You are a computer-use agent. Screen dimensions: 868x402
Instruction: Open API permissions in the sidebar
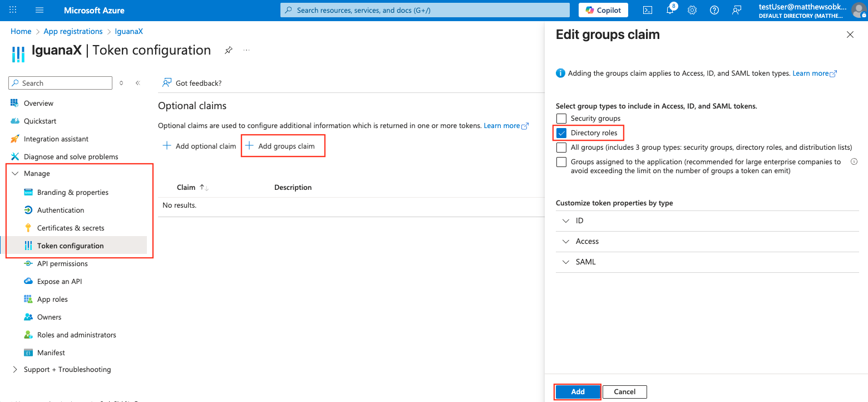click(62, 264)
